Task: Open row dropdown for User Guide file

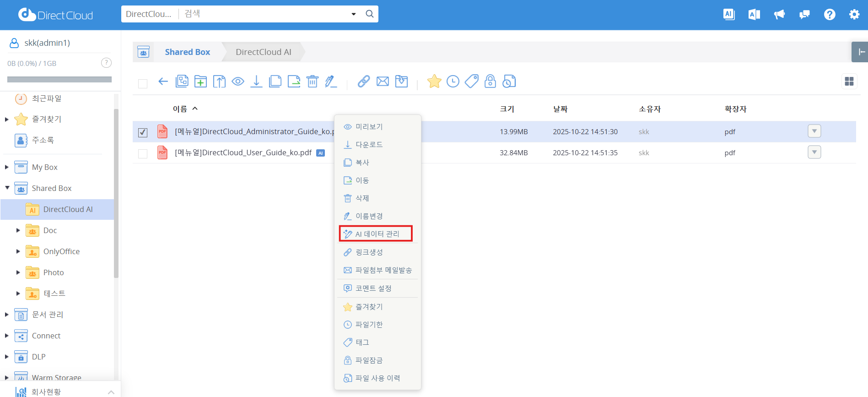Action: pyautogui.click(x=814, y=152)
